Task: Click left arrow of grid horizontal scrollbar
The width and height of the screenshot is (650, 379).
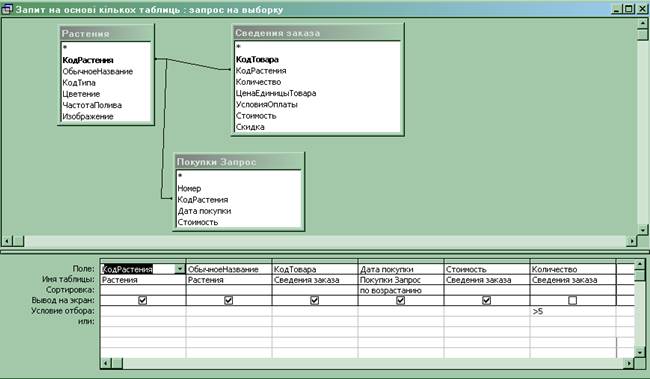Action: [106, 364]
